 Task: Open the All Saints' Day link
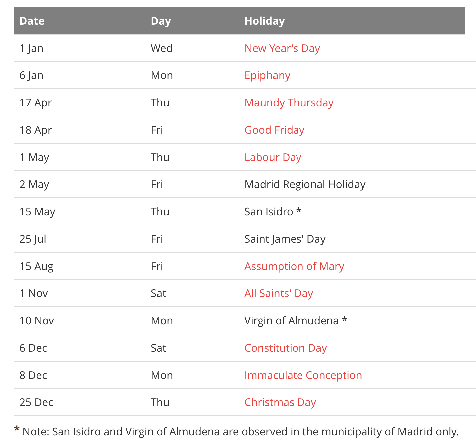click(x=279, y=293)
